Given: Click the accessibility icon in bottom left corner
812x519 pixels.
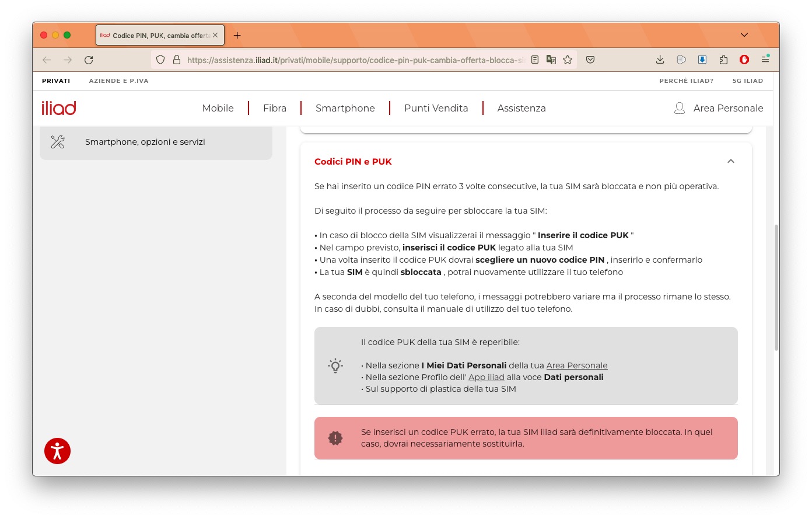Looking at the screenshot, I should (57, 451).
